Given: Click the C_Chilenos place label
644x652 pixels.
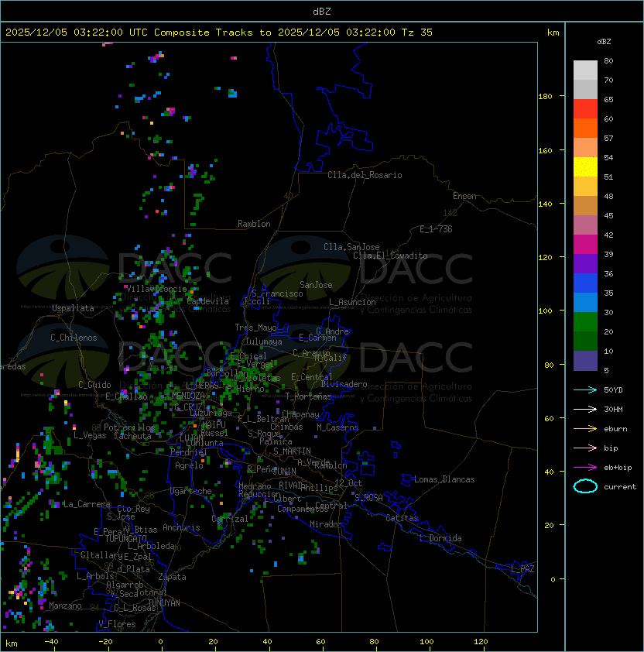Looking at the screenshot, I should 74,338.
